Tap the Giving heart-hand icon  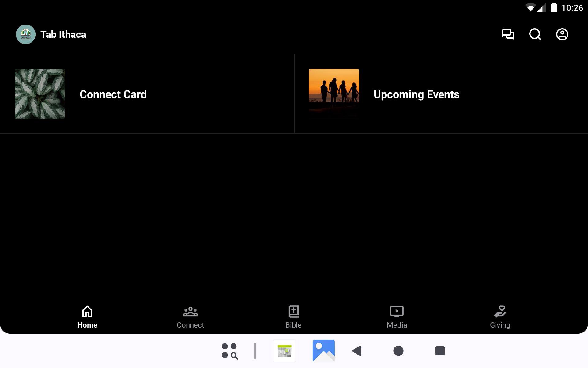click(500, 312)
